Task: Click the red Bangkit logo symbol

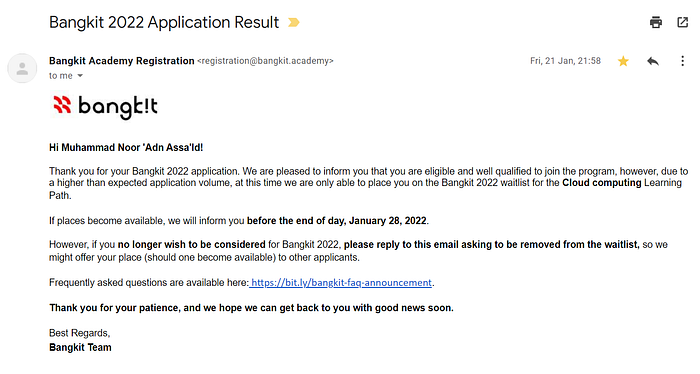Action: pos(62,104)
